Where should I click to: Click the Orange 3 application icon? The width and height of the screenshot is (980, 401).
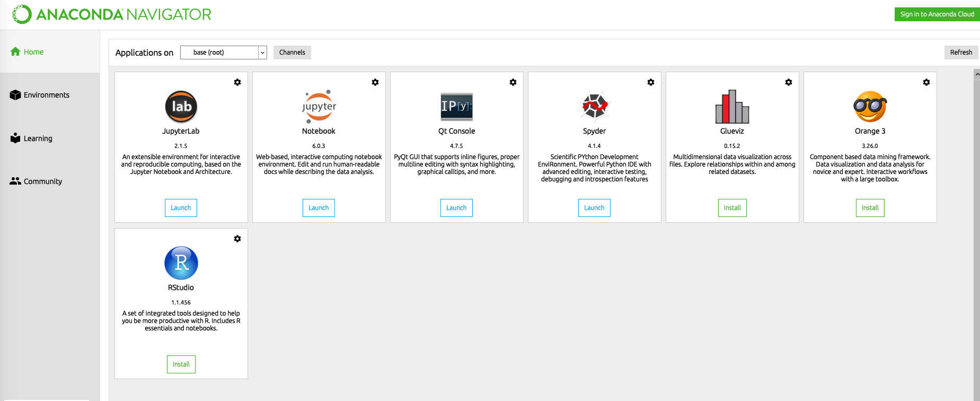click(870, 107)
